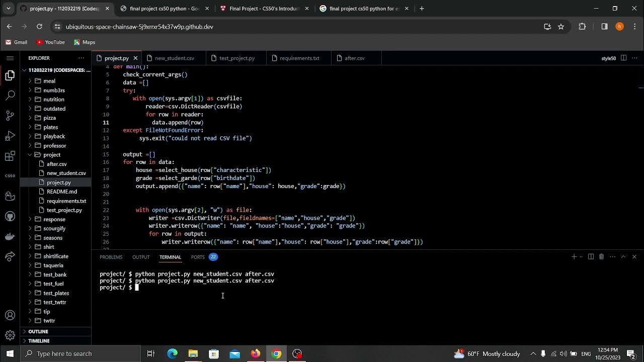Open the Docker view in activity bar
This screenshot has height=362, width=644.
(x=10, y=236)
